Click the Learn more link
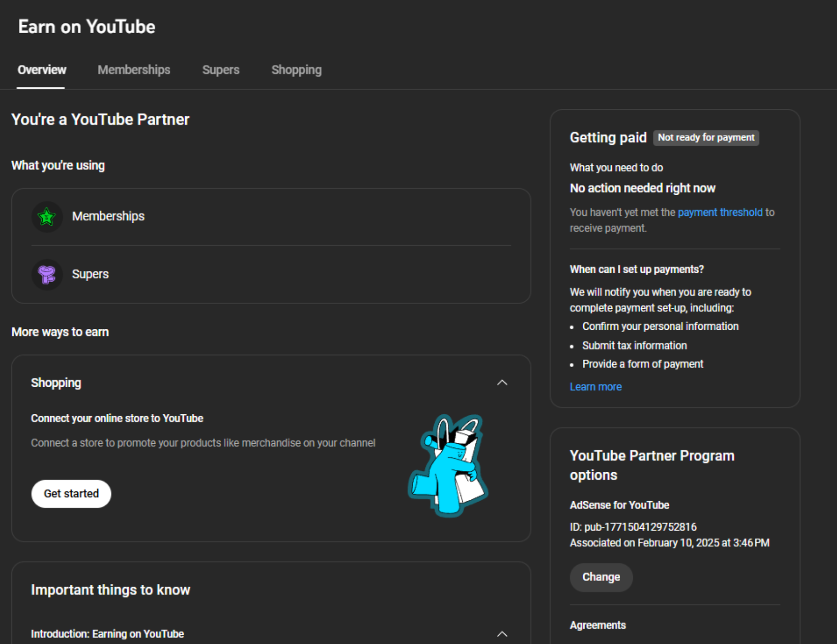Screen dimensions: 837x644 click(x=596, y=387)
